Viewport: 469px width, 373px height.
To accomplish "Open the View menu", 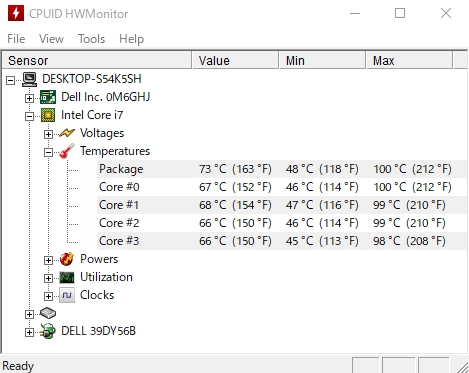I will click(51, 39).
